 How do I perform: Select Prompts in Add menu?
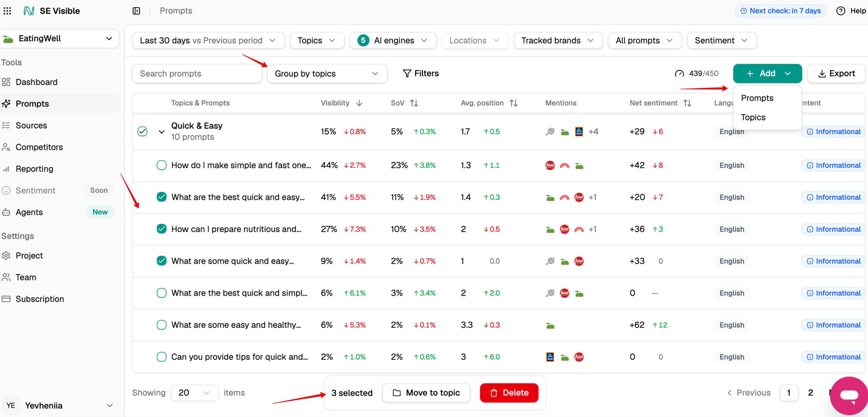pyautogui.click(x=757, y=98)
